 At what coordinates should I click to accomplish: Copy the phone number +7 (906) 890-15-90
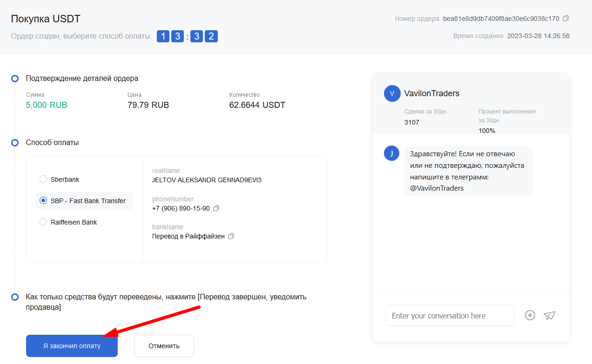216,208
